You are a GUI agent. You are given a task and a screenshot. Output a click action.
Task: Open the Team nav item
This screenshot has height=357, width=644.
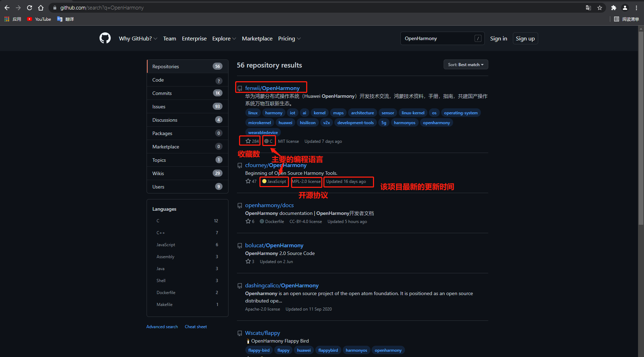pyautogui.click(x=169, y=38)
